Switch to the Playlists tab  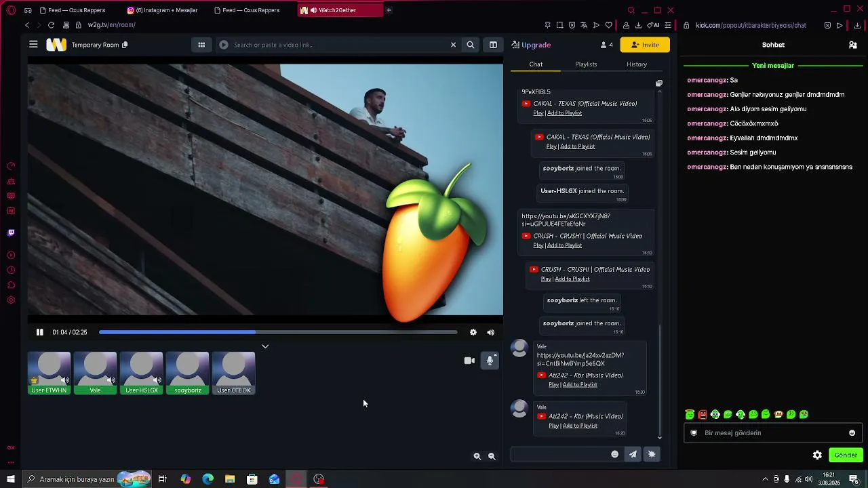pos(586,64)
